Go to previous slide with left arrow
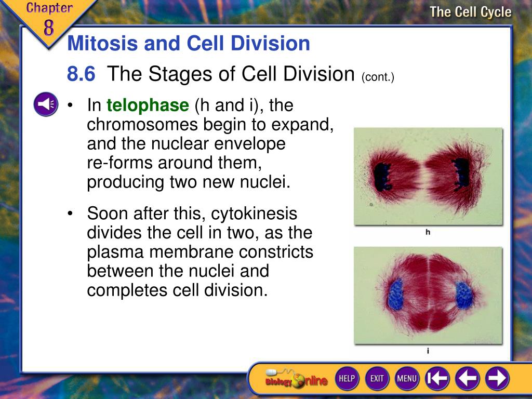Image resolution: width=532 pixels, height=399 pixels. [x=467, y=378]
